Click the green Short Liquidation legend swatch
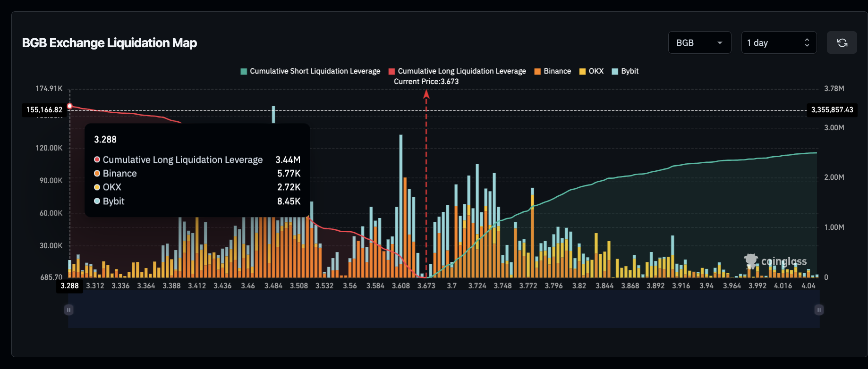Viewport: 868px width, 369px height. pyautogui.click(x=244, y=72)
